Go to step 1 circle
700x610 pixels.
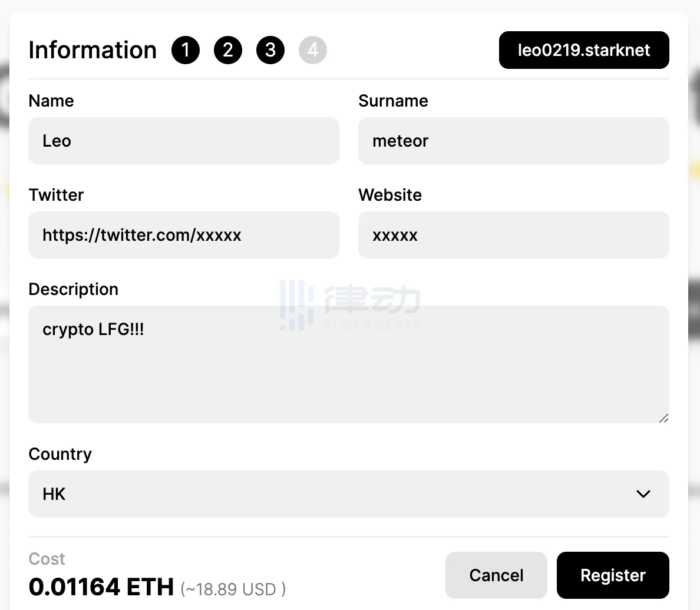(186, 50)
